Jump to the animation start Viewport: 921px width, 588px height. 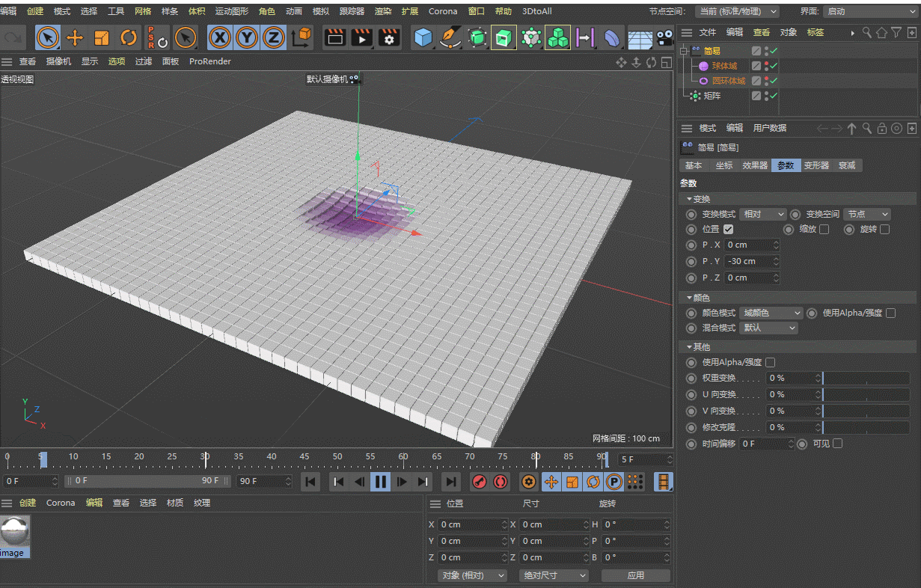coord(310,482)
